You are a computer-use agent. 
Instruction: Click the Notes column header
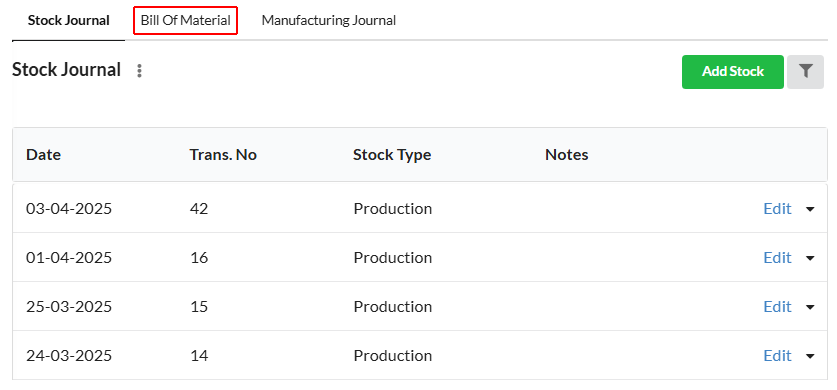coord(566,155)
